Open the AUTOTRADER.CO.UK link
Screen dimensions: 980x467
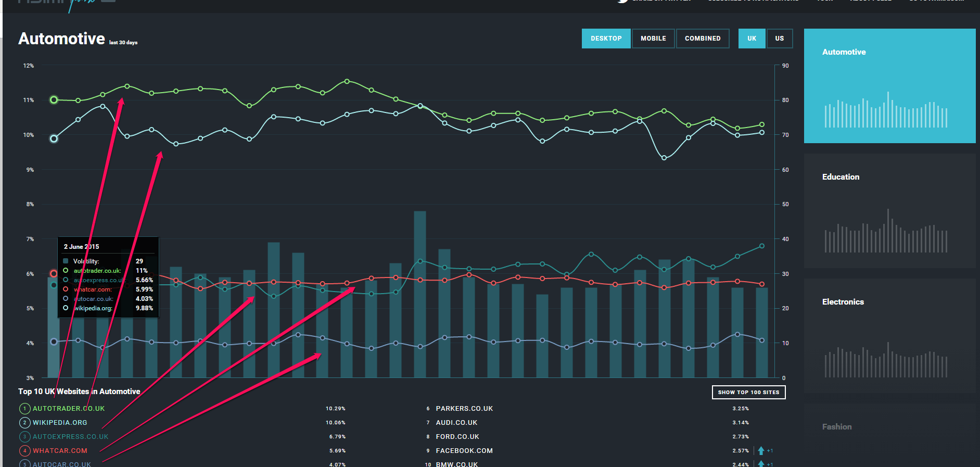tap(69, 409)
